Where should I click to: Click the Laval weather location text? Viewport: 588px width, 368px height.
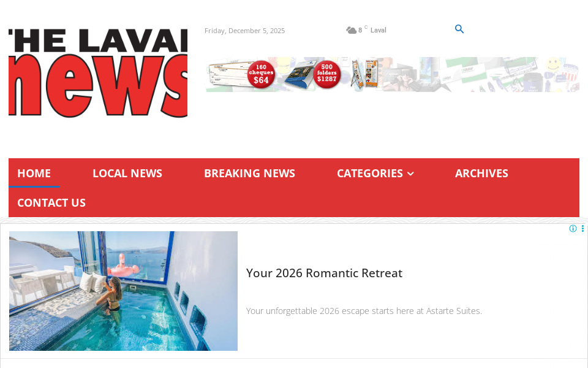click(x=378, y=30)
